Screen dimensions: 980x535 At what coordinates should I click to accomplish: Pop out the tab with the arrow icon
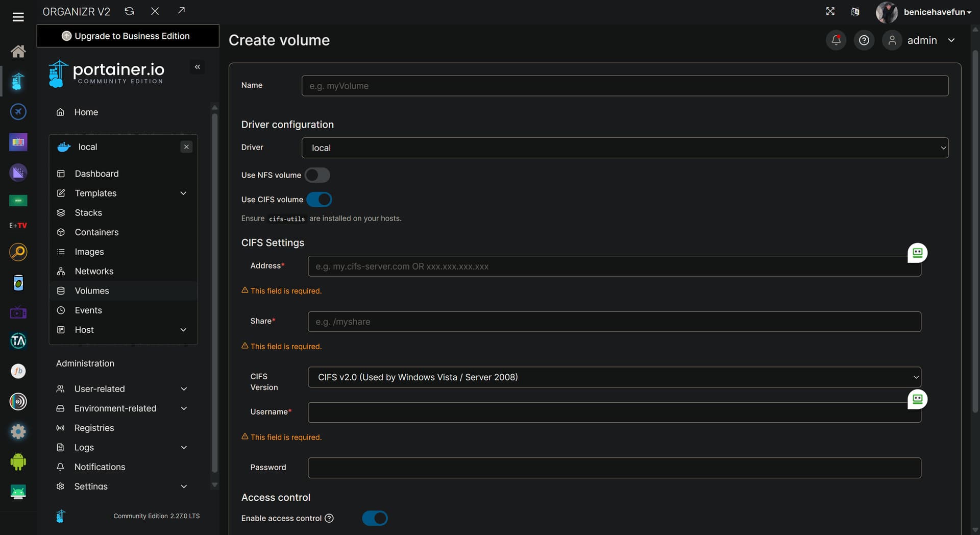tap(181, 11)
